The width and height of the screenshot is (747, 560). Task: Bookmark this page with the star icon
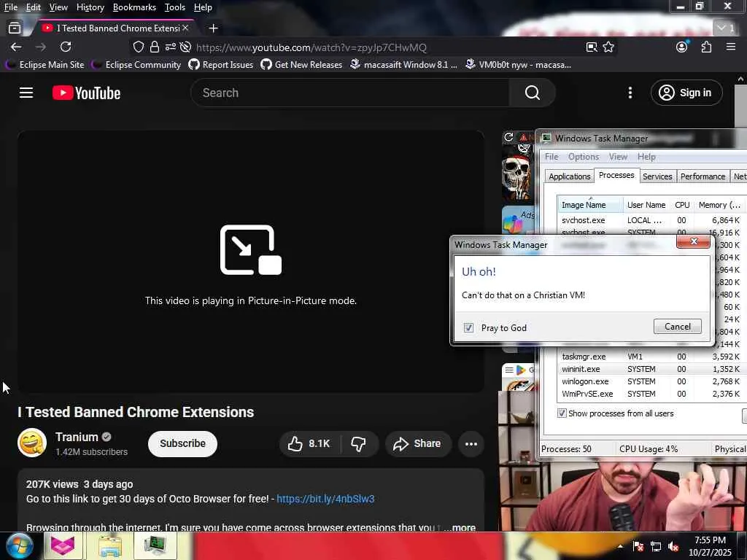tap(608, 47)
